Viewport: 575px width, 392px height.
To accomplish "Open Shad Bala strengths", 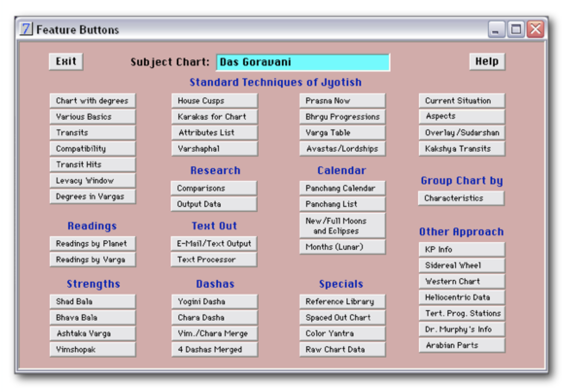I will pyautogui.click(x=92, y=302).
